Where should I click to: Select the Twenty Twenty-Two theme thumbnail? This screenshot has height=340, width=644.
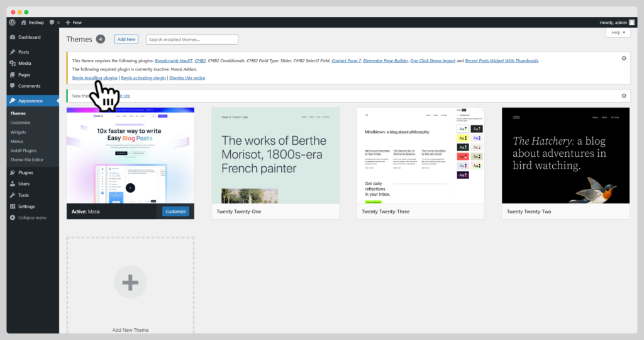(565, 156)
